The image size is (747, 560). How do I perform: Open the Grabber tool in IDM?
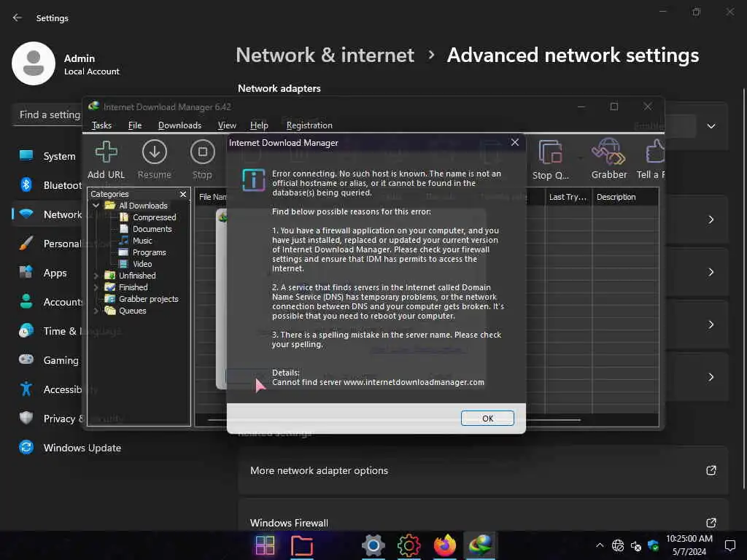609,159
